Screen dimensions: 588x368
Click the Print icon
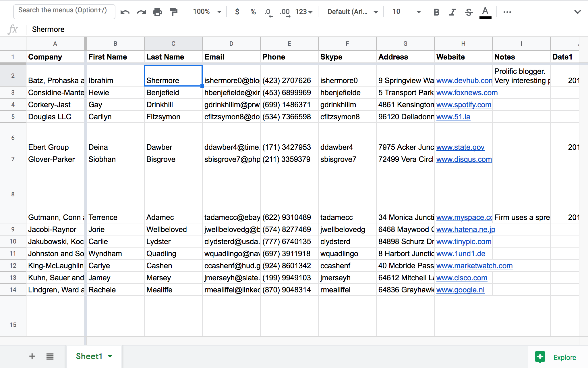(x=157, y=11)
